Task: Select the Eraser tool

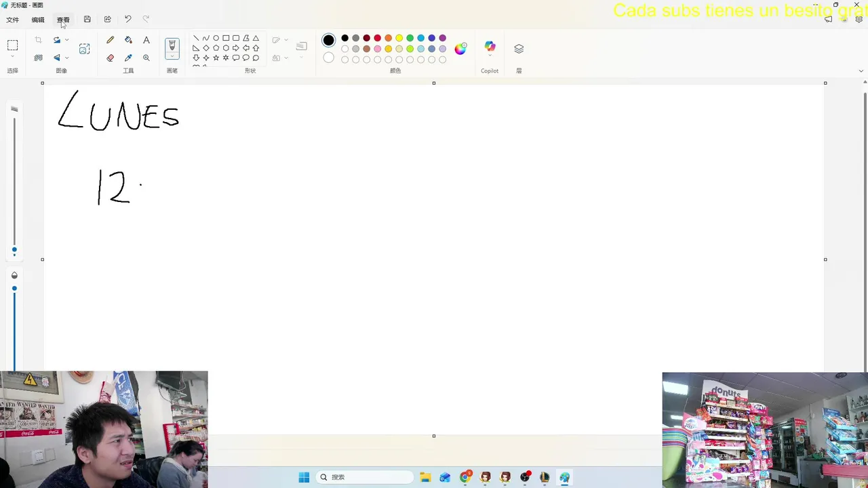Action: pos(110,58)
